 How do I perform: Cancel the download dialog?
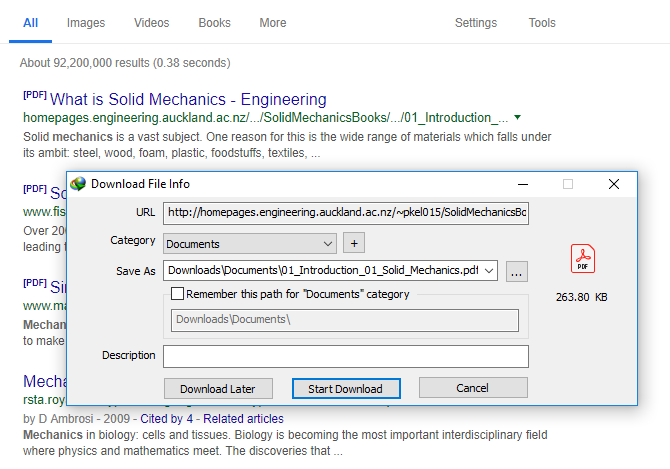[472, 388]
